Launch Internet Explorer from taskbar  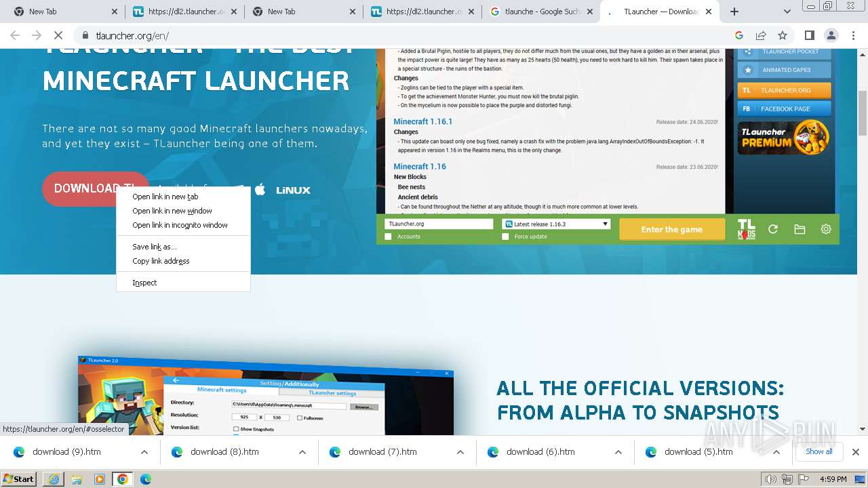pos(53,479)
